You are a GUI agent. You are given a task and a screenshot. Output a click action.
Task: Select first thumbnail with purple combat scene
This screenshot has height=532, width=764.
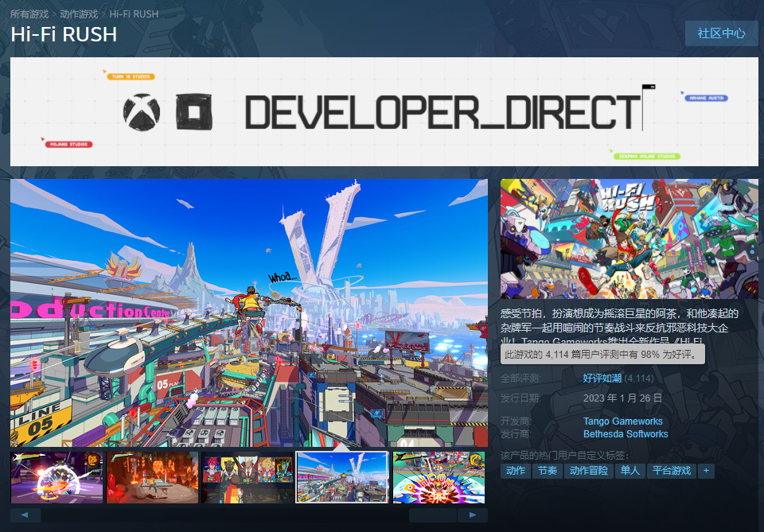tap(57, 477)
